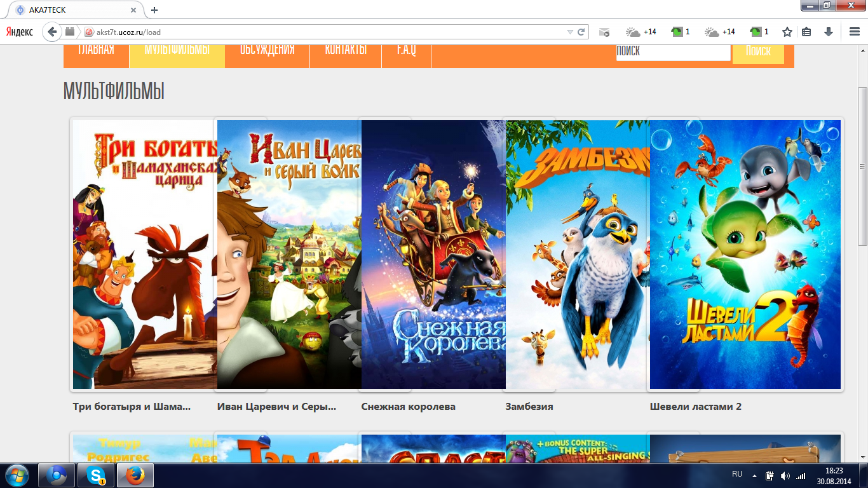Open the blue Chromium browser taskbar icon

[57, 475]
